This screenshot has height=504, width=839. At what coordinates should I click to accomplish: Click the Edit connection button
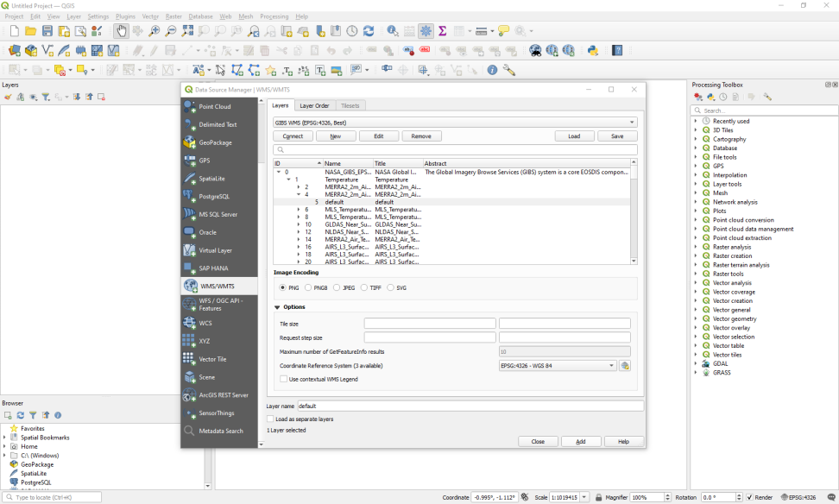point(379,136)
